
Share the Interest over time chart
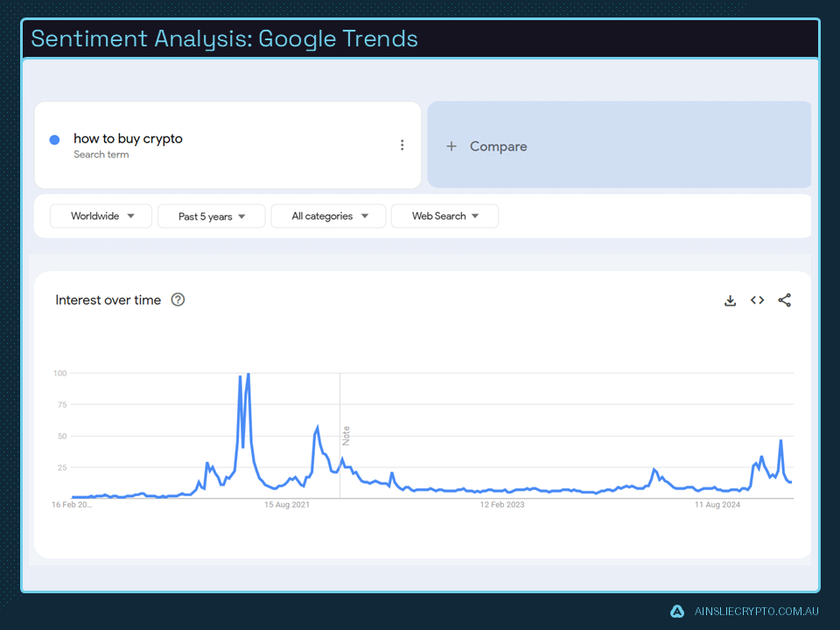784,300
